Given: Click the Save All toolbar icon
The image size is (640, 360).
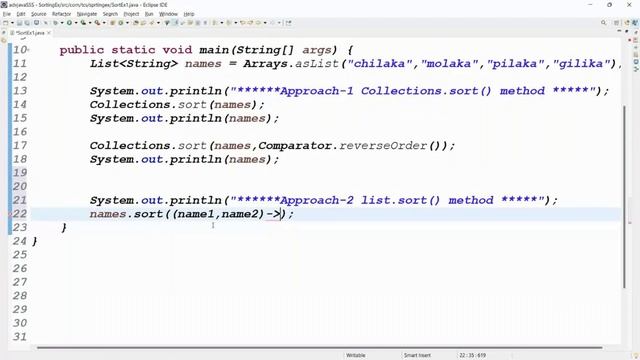Looking at the screenshot, I should [x=27, y=23].
